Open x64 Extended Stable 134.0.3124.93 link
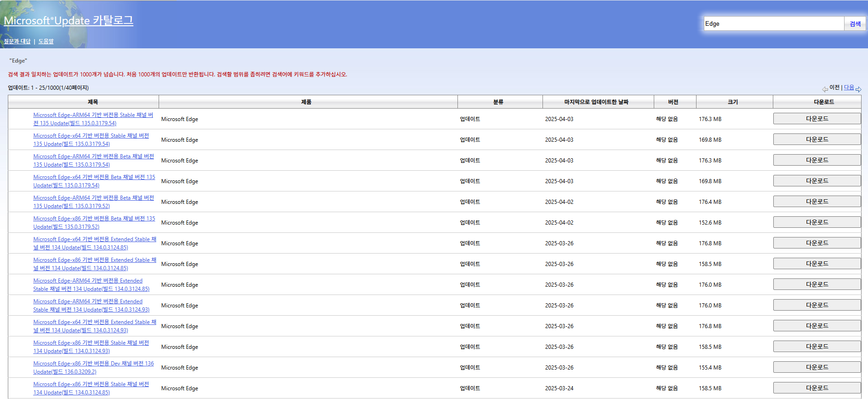The width and height of the screenshot is (868, 399). pyautogui.click(x=95, y=326)
